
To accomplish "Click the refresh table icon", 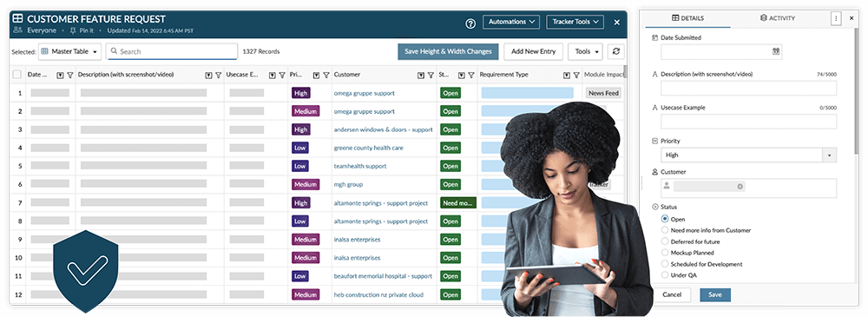I will pos(615,51).
